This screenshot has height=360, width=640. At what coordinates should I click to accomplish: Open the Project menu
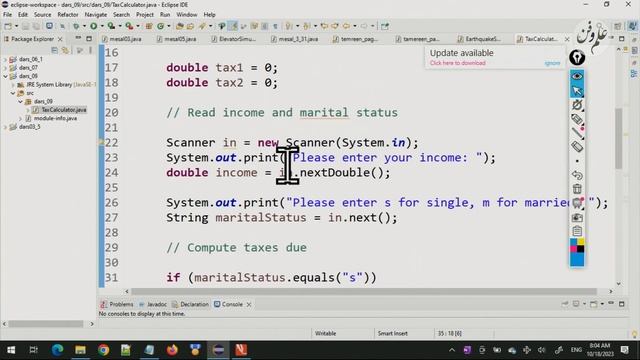[x=145, y=15]
